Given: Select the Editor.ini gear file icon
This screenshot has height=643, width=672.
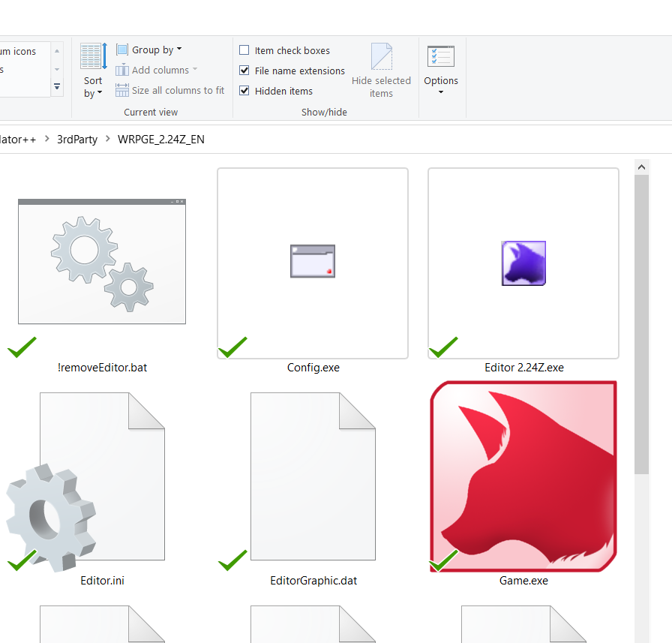Looking at the screenshot, I should coord(85,482).
